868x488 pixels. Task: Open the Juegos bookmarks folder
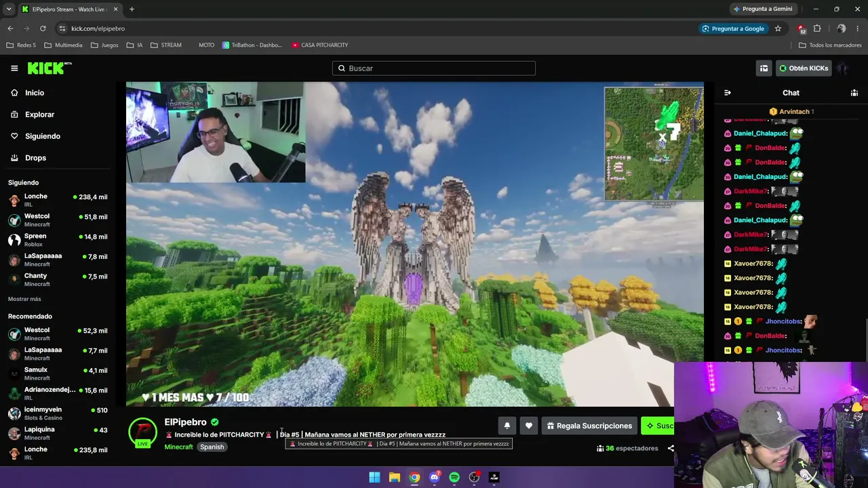coord(104,45)
